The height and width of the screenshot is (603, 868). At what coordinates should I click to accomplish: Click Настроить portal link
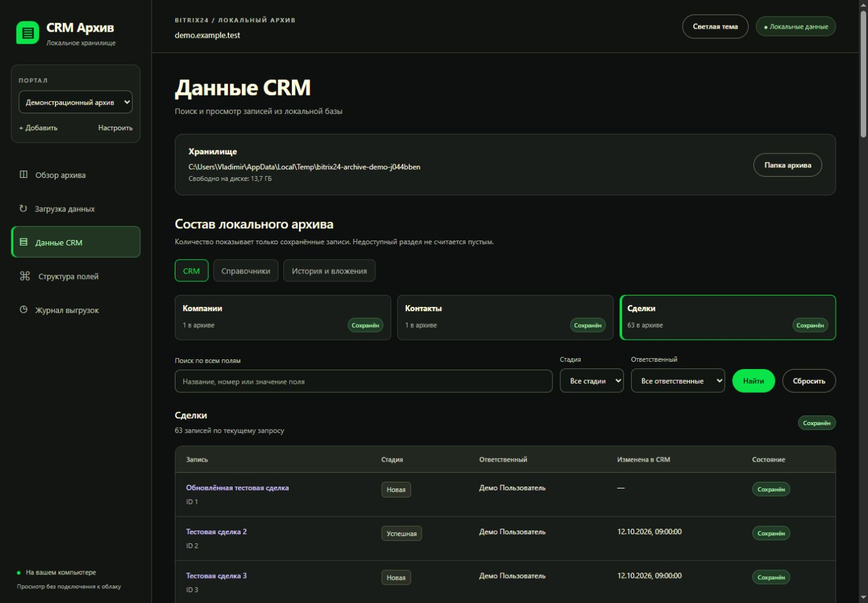coord(115,128)
